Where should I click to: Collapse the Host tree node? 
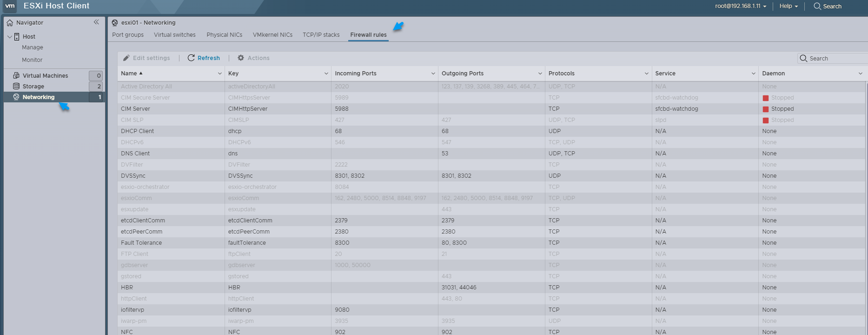tap(10, 36)
